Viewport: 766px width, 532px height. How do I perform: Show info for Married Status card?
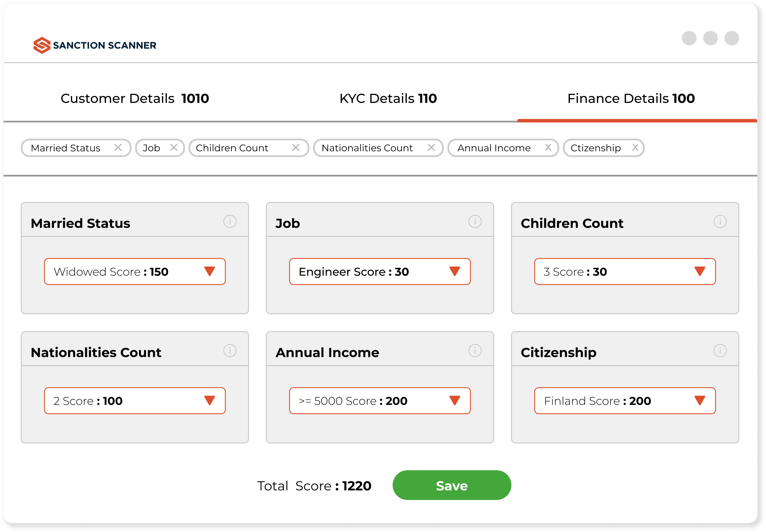[230, 222]
